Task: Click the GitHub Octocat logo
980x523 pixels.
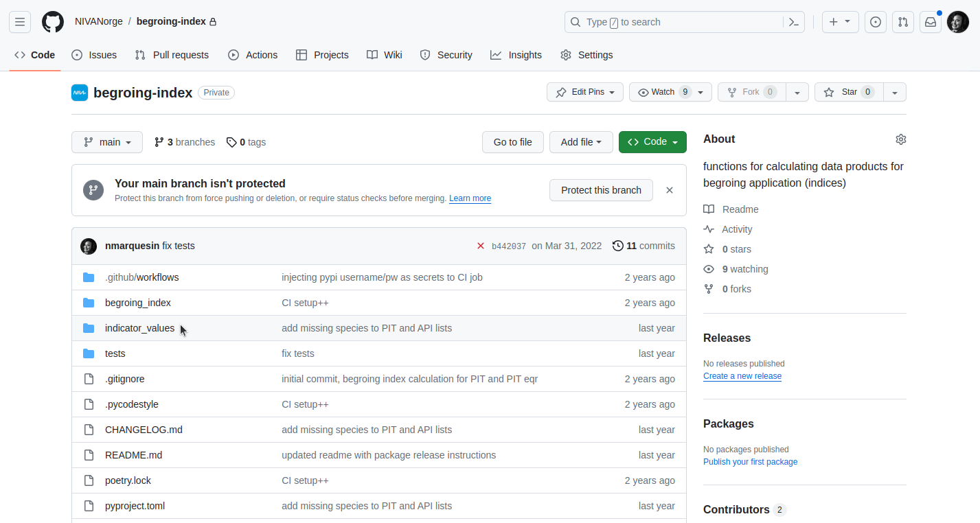Action: pos(53,22)
